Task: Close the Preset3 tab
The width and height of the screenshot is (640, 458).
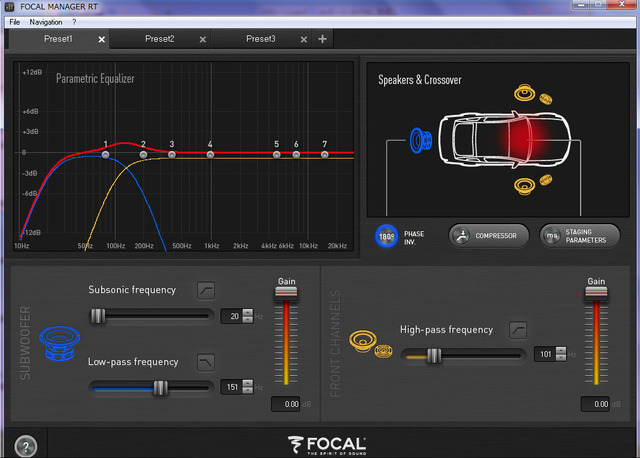Action: 304,40
